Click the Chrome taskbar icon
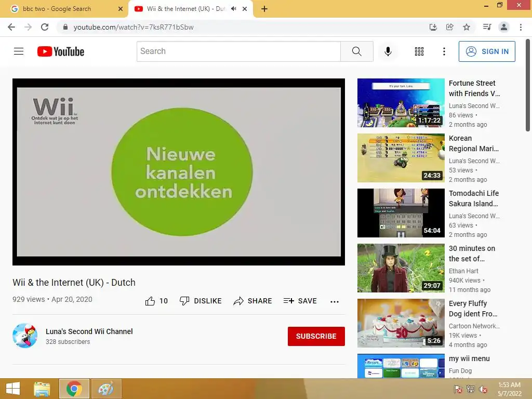 (74, 389)
